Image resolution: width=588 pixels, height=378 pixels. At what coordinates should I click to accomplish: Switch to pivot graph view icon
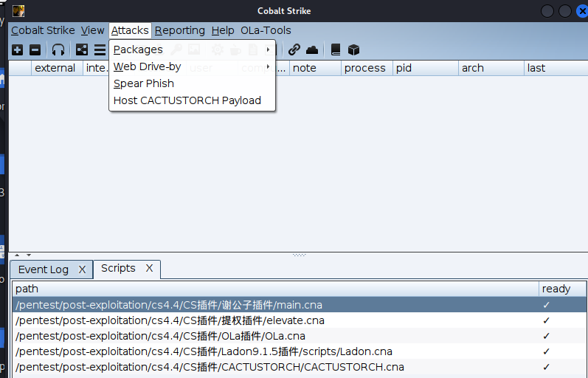click(82, 50)
